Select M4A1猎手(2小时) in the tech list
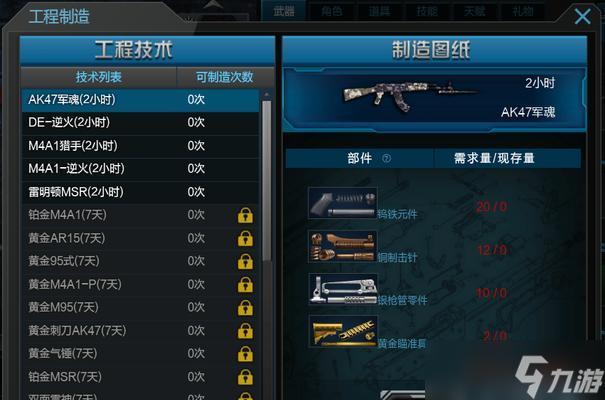The width and height of the screenshot is (605, 400). coord(140,146)
